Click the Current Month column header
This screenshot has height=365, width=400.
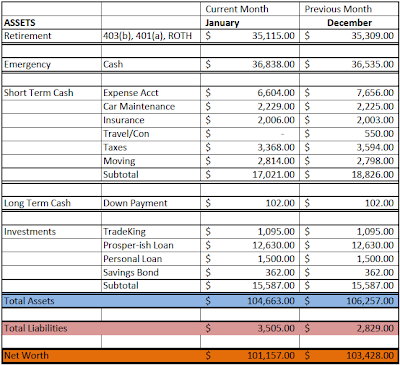[237, 9]
